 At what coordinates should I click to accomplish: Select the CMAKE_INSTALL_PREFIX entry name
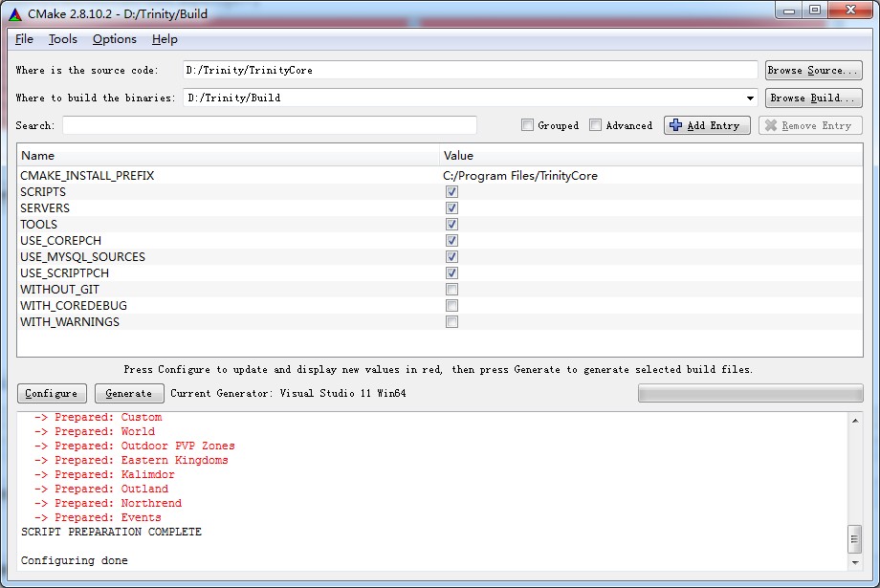[x=87, y=176]
